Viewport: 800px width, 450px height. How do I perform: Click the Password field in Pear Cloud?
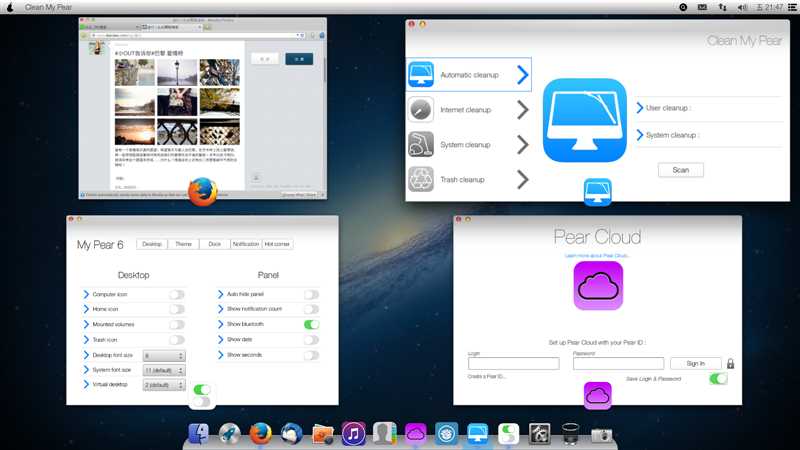pos(618,363)
